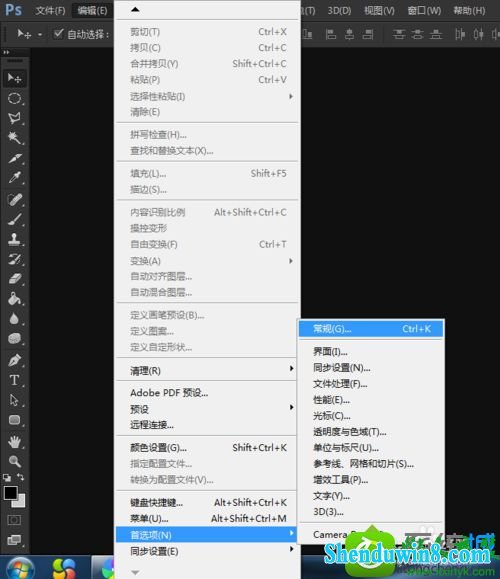Select the Eyedropper tool
This screenshot has width=500, height=579.
(x=14, y=178)
